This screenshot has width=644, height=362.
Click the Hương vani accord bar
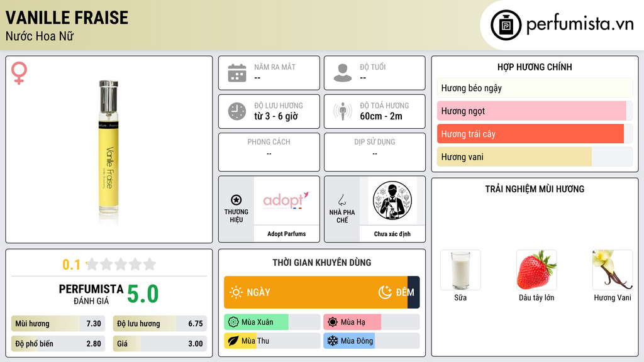pyautogui.click(x=535, y=156)
